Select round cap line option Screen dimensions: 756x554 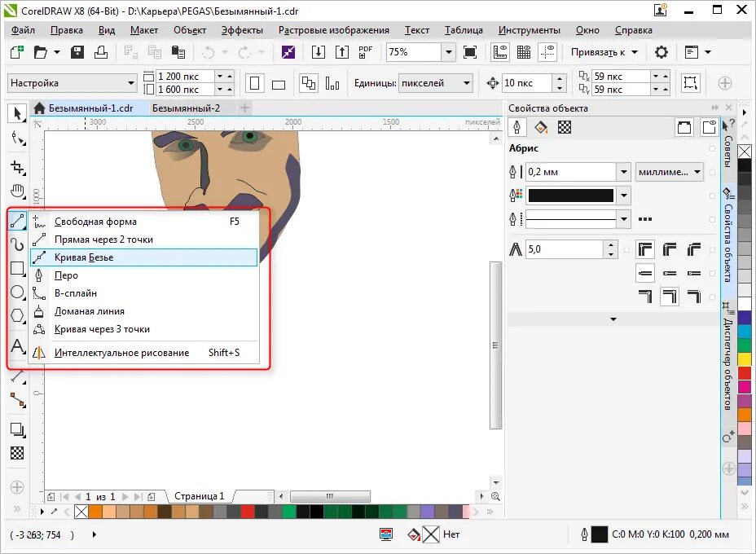click(670, 273)
